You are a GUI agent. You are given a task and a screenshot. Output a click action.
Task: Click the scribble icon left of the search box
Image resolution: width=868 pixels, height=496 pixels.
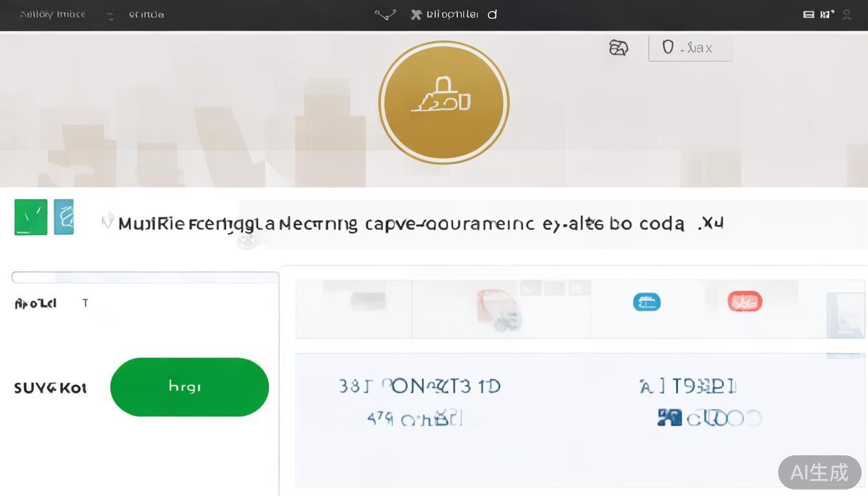[x=618, y=48]
